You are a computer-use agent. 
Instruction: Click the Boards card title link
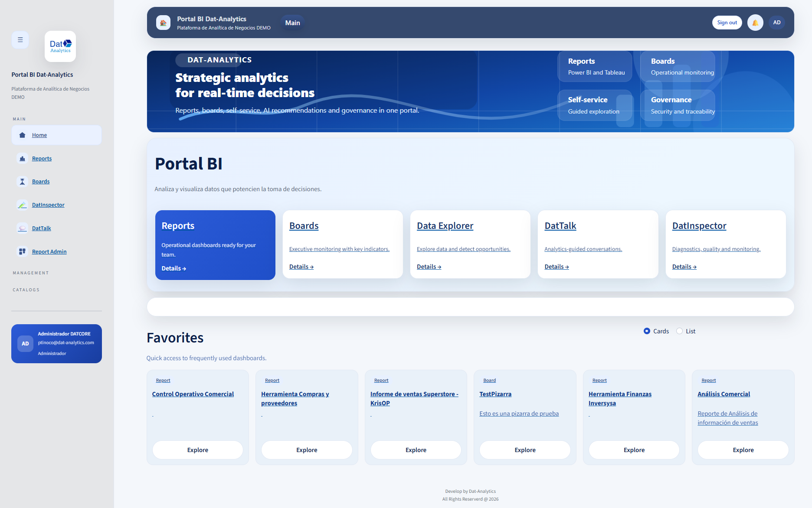pyautogui.click(x=304, y=226)
